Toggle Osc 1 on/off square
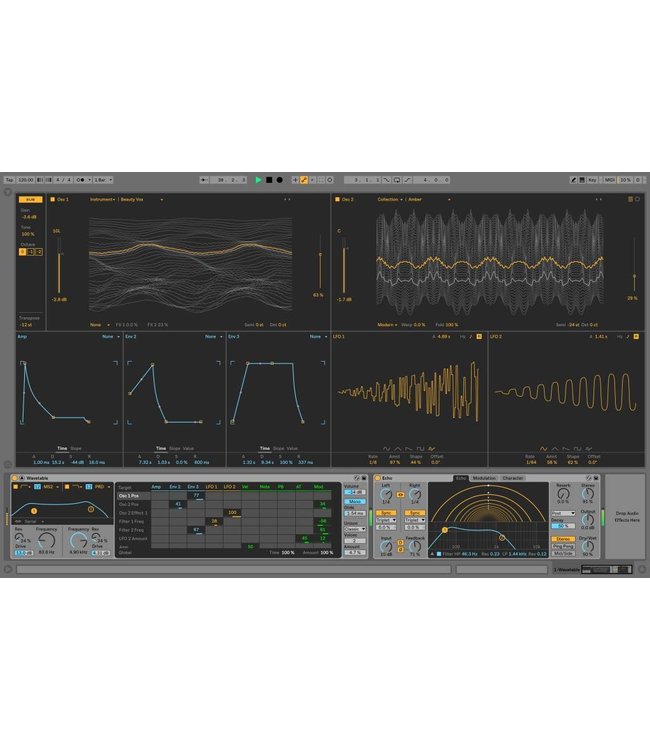The width and height of the screenshot is (650, 750). 53,199
